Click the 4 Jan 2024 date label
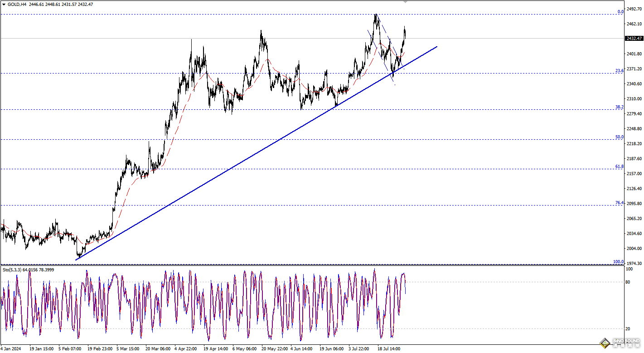 [11, 349]
